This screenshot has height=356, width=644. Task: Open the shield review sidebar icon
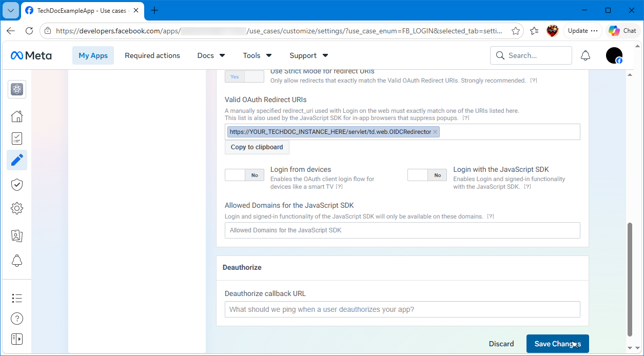pyautogui.click(x=17, y=184)
